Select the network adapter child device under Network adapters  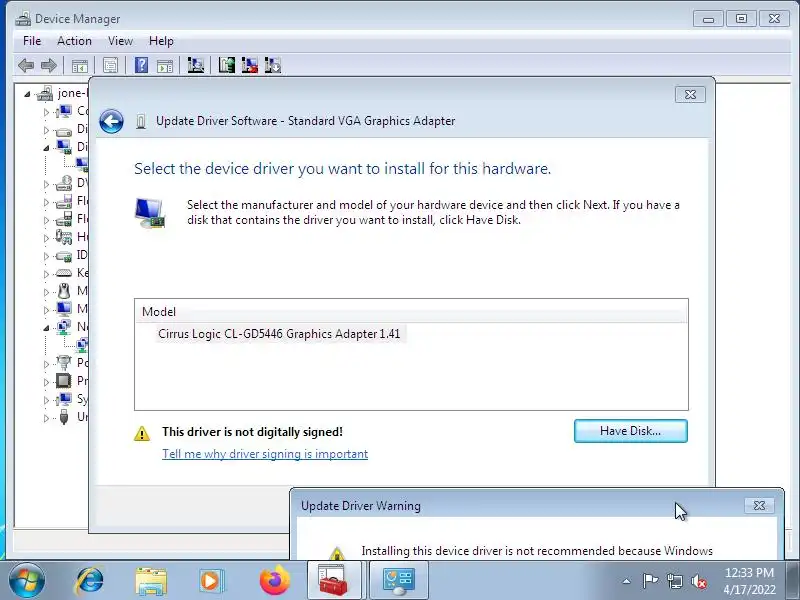coord(82,345)
